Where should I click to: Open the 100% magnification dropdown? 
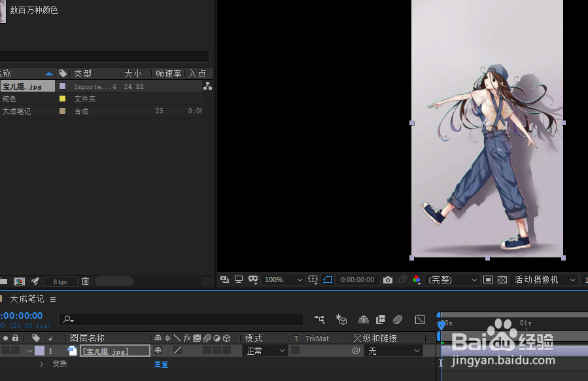coord(283,280)
